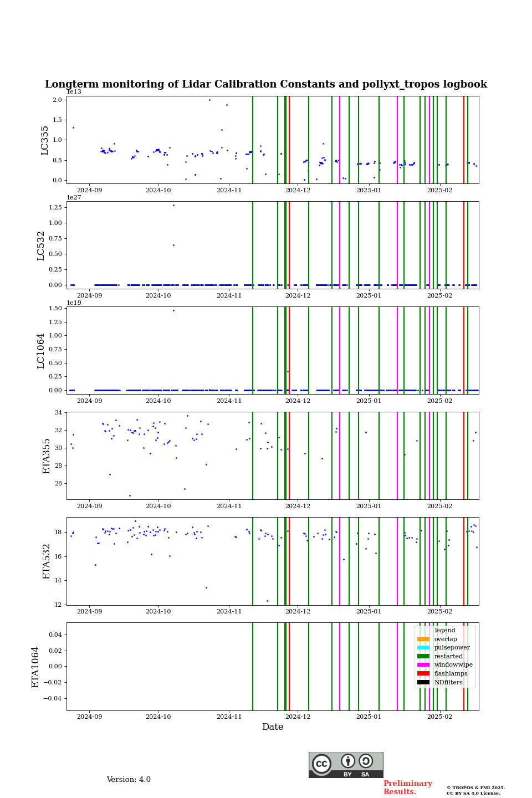The width and height of the screenshot is (532, 798).
Task: Click the ETA355 y-axis label
Action: (x=47, y=456)
